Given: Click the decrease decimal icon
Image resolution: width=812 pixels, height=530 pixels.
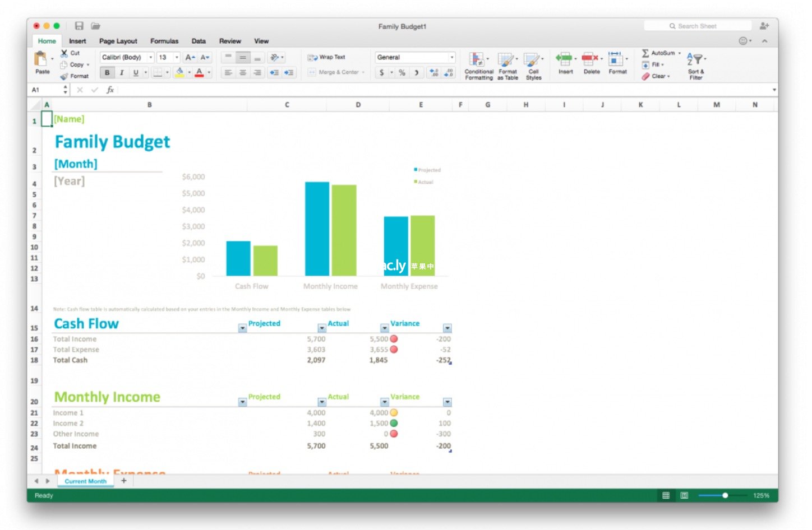Looking at the screenshot, I should point(449,72).
